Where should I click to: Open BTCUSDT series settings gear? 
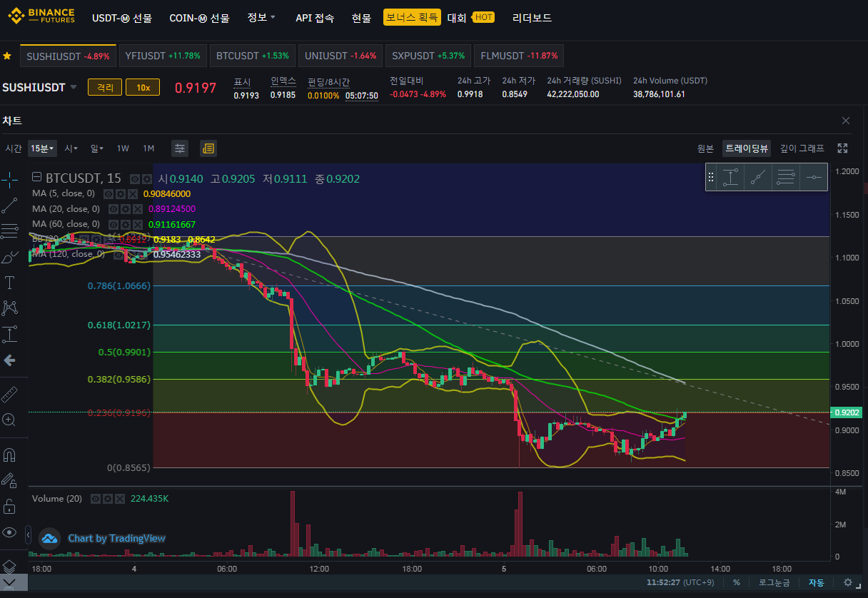[x=146, y=179]
